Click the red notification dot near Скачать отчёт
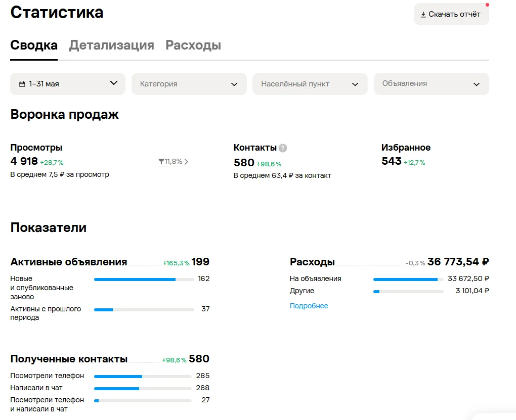The image size is (516, 420). [487, 5]
